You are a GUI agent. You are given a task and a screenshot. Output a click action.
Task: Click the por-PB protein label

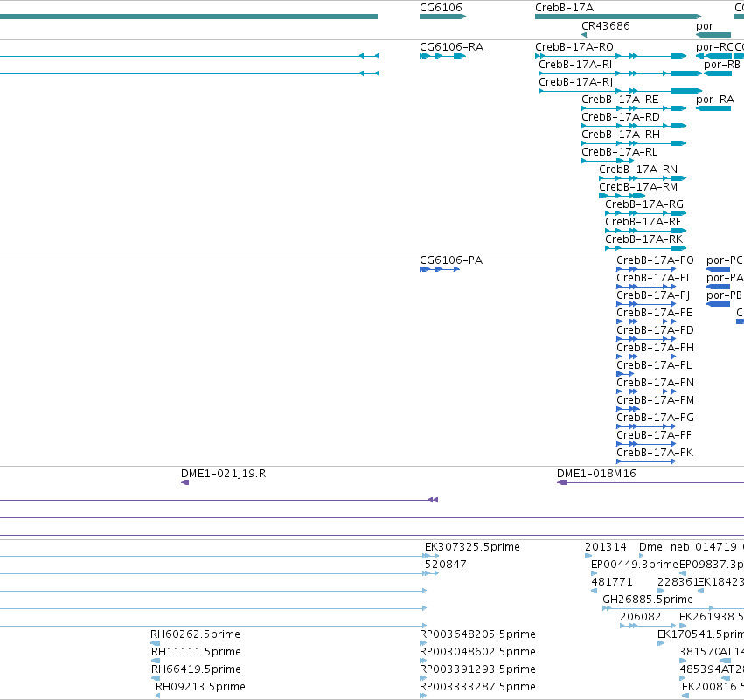point(724,295)
